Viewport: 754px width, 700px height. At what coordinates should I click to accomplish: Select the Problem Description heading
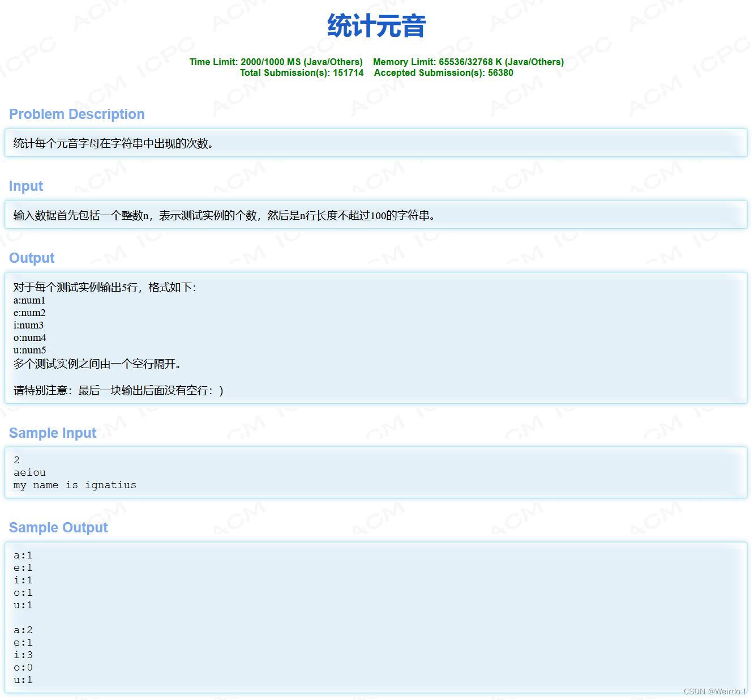pos(76,114)
